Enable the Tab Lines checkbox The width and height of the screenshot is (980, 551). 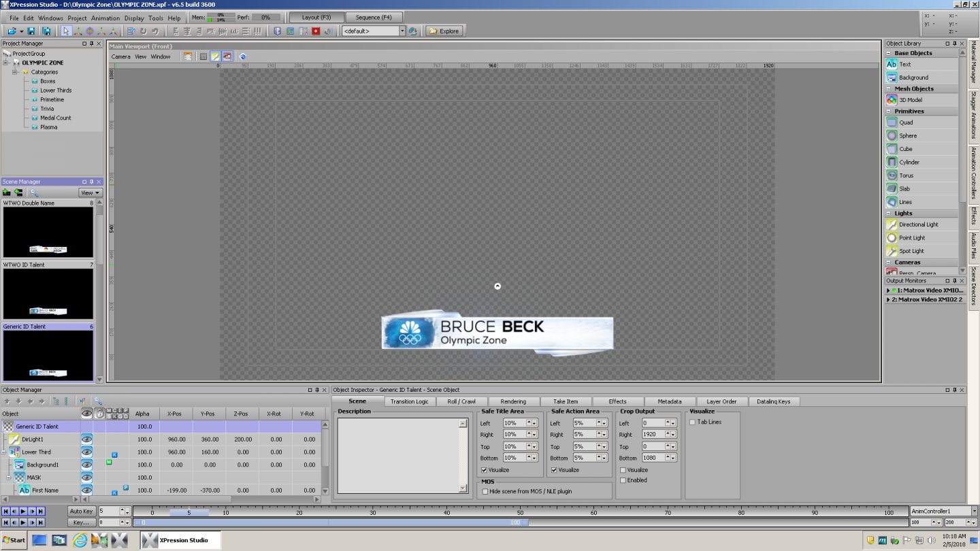(x=693, y=422)
